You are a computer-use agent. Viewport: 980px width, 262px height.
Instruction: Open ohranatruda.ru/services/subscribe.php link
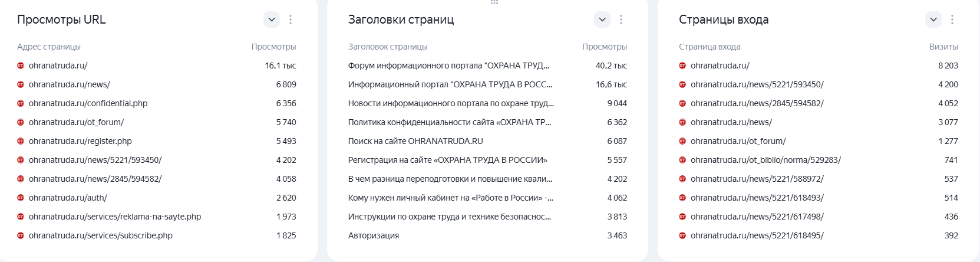tap(101, 235)
